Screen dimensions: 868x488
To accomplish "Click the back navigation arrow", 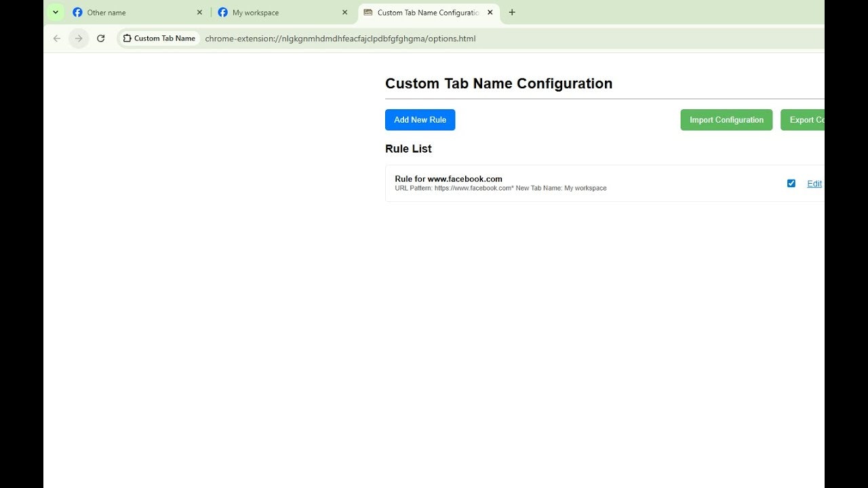I will click(x=56, y=39).
